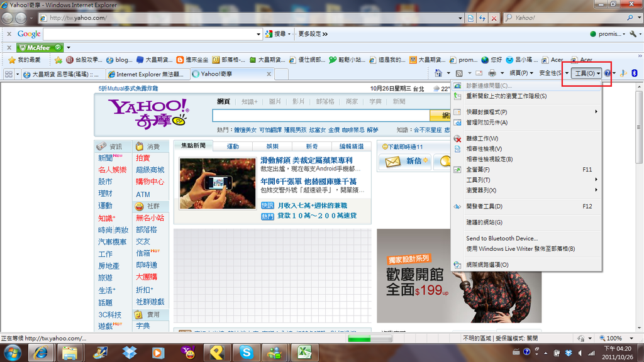
Task: Click Google toolbar 搜尋 button
Action: [277, 34]
